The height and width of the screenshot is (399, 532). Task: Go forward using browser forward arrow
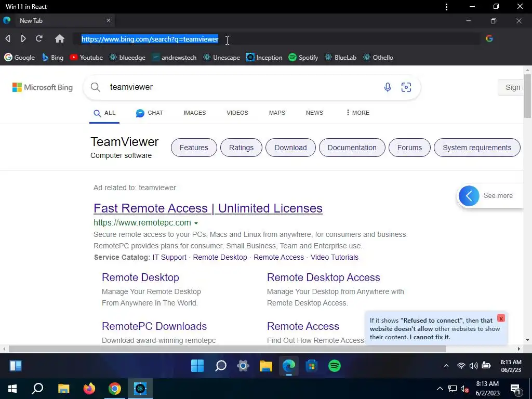coord(23,38)
